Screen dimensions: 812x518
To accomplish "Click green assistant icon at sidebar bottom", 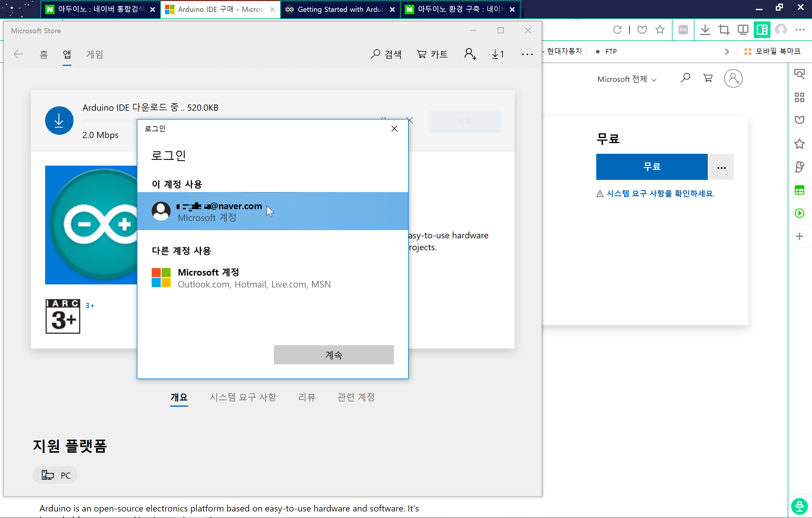I will [x=800, y=506].
